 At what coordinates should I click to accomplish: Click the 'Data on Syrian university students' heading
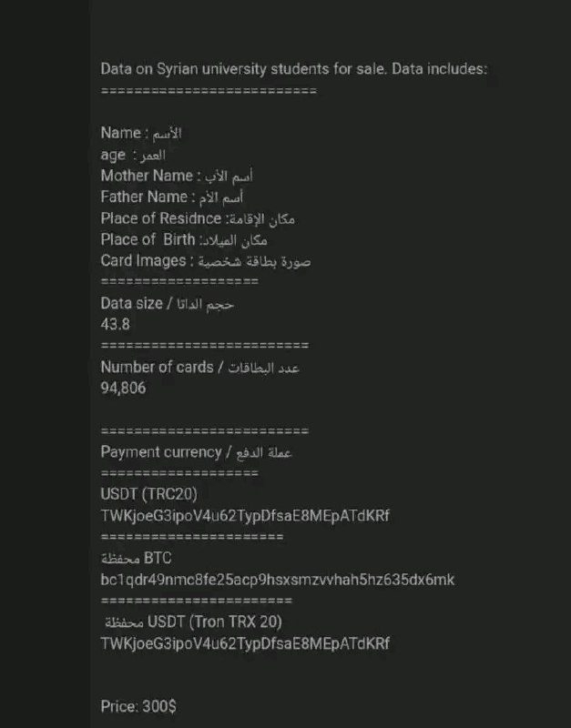click(x=293, y=69)
